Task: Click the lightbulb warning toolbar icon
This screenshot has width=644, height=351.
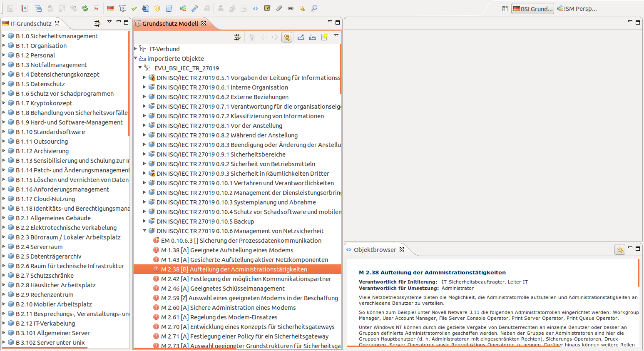Action: pos(302,8)
